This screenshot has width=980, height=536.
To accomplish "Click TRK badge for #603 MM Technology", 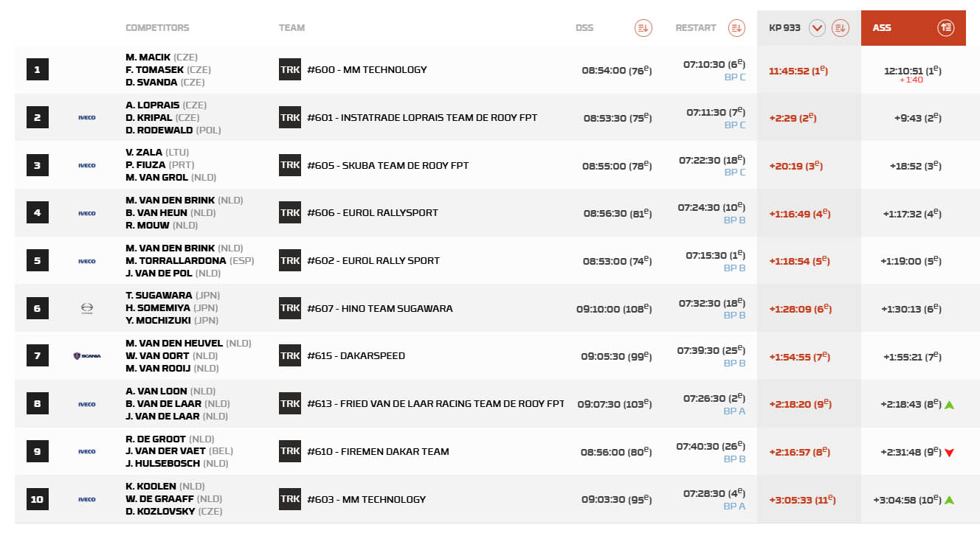I will click(290, 499).
